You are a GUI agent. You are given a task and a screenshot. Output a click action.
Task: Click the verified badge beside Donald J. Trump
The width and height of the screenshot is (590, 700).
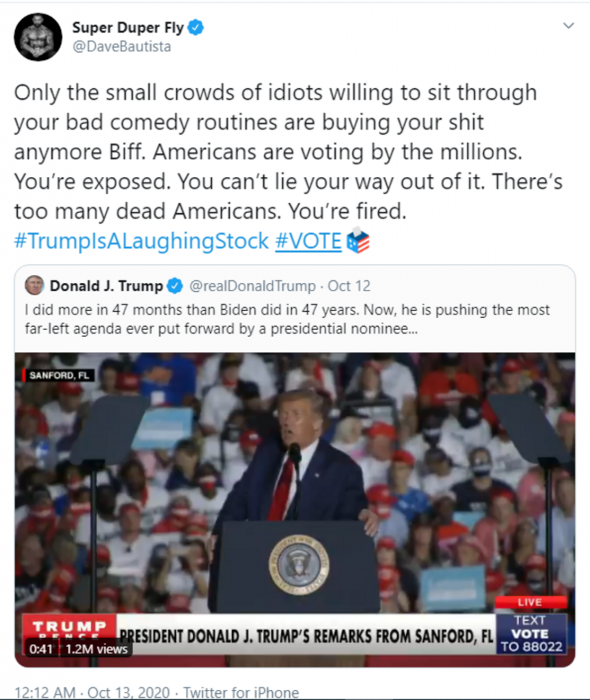tap(175, 286)
